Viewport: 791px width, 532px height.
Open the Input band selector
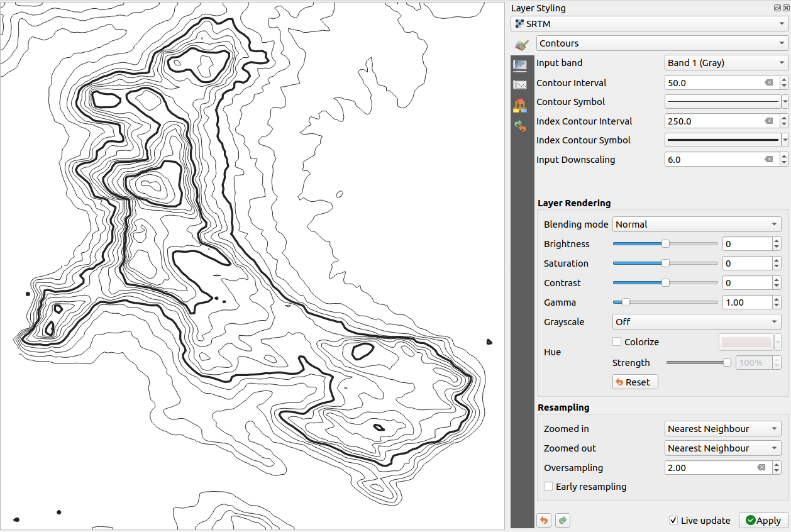[x=726, y=62]
